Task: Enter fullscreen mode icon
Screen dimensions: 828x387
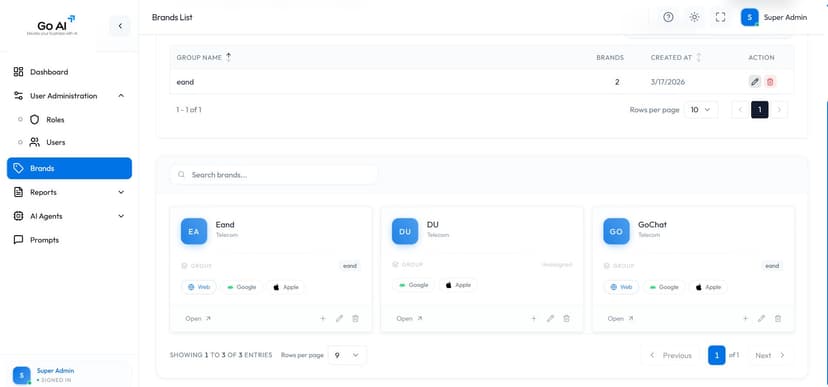Action: [720, 17]
